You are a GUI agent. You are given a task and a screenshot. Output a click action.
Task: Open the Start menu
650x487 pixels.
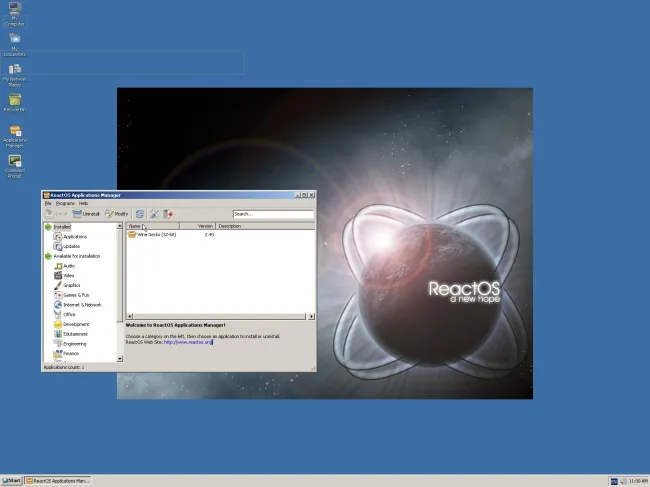12,481
